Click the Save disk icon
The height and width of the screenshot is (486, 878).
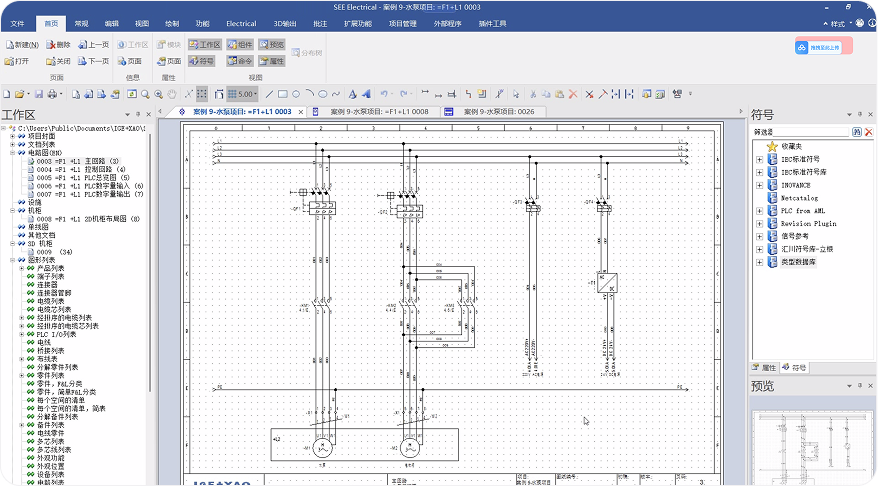39,94
